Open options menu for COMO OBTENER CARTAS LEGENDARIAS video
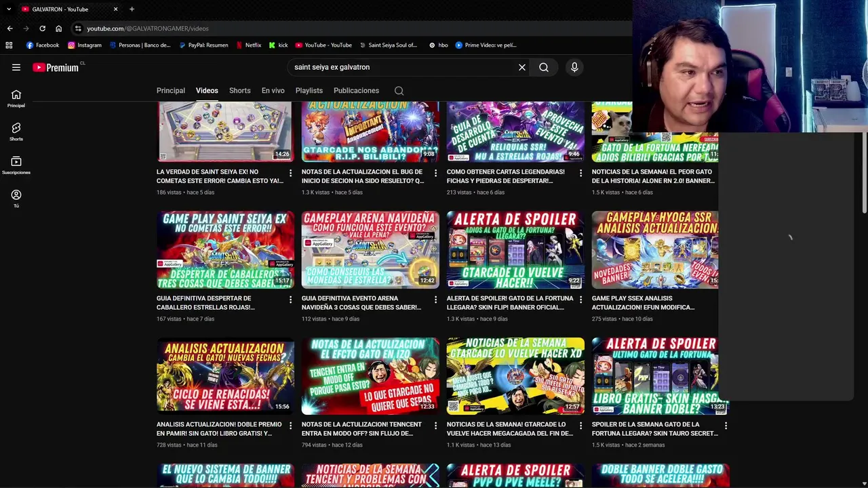 (580, 174)
